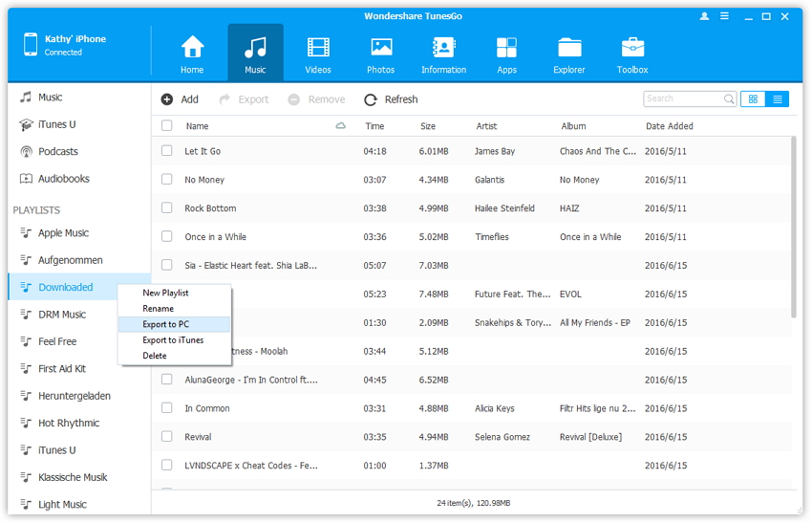Sort the song list by Name column
Viewport: 812px width, 523px height.
tap(198, 126)
